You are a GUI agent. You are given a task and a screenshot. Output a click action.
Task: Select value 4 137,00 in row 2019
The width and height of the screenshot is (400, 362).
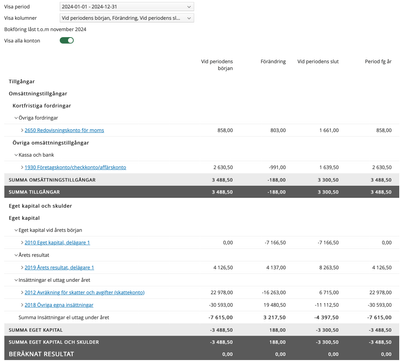pos(276,268)
